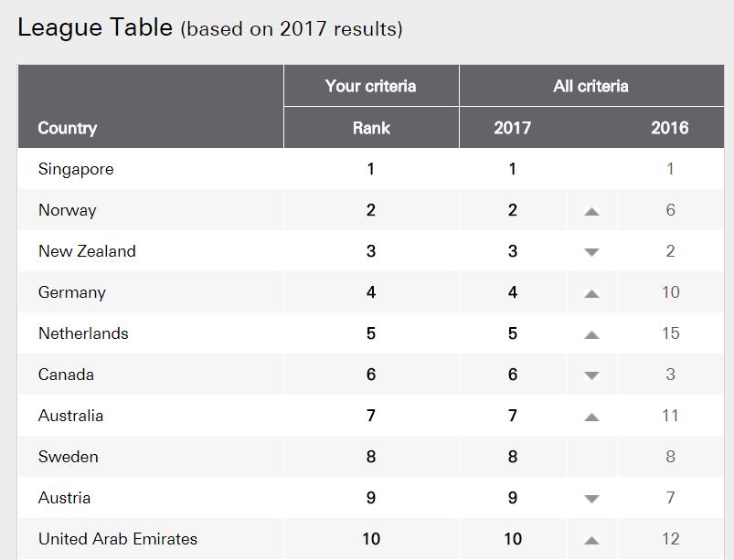Screen dimensions: 734x560
Task: Click the up arrow for United Arab Emirates
Action: click(591, 540)
